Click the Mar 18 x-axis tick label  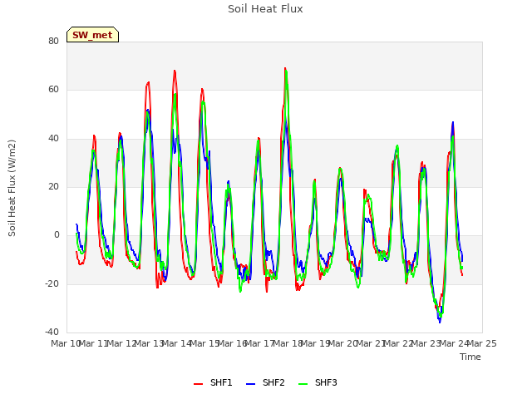288,343
